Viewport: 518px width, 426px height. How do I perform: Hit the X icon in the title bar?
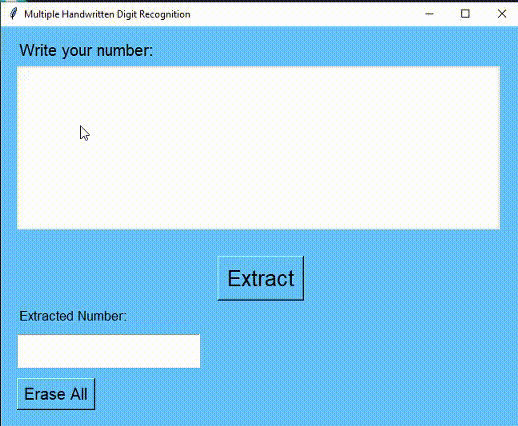pos(501,14)
